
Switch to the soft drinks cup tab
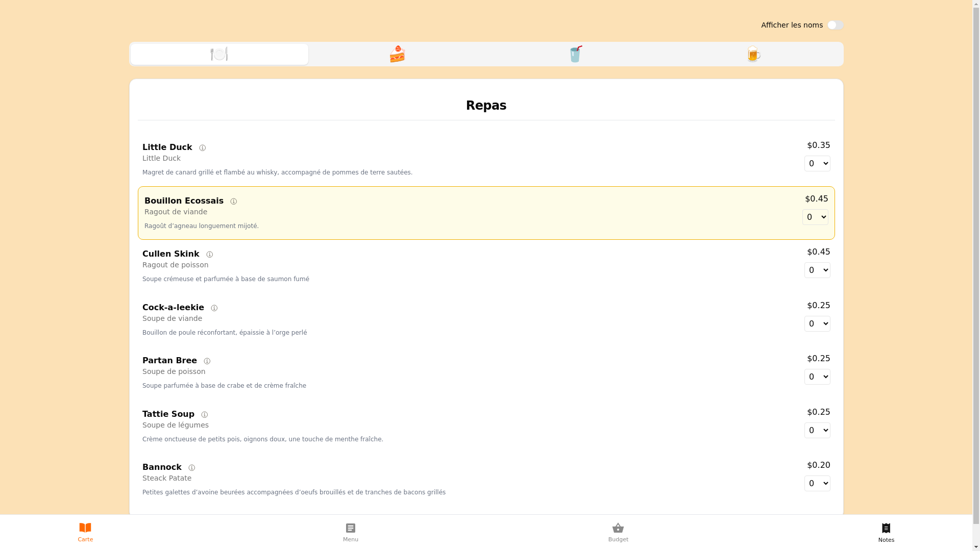[575, 54]
